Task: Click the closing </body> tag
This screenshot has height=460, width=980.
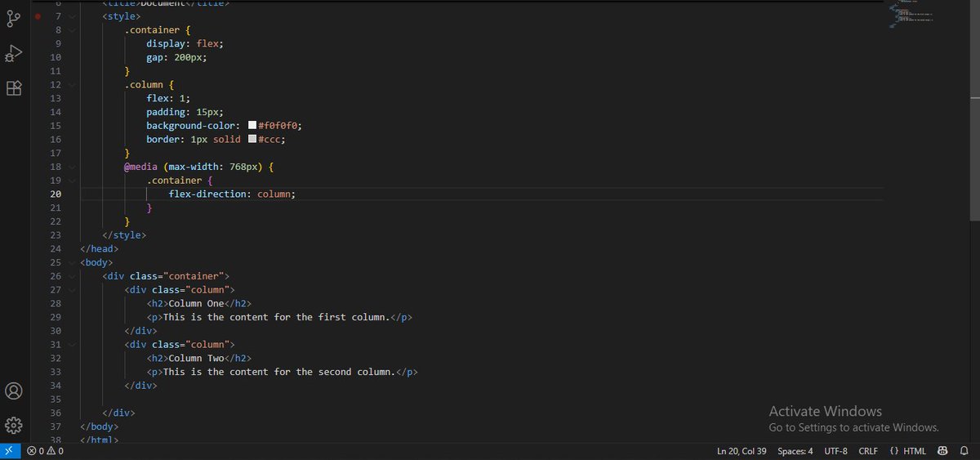Action: click(x=100, y=427)
